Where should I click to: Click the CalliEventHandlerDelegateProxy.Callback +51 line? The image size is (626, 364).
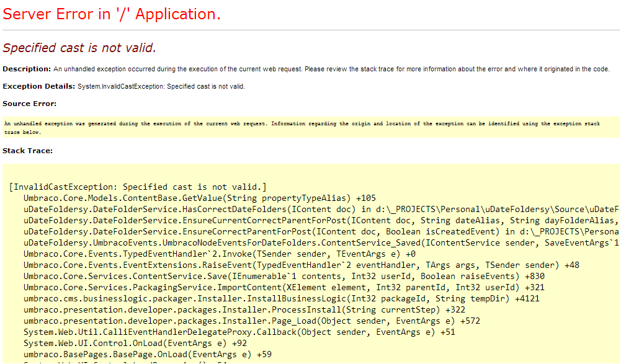click(239, 332)
